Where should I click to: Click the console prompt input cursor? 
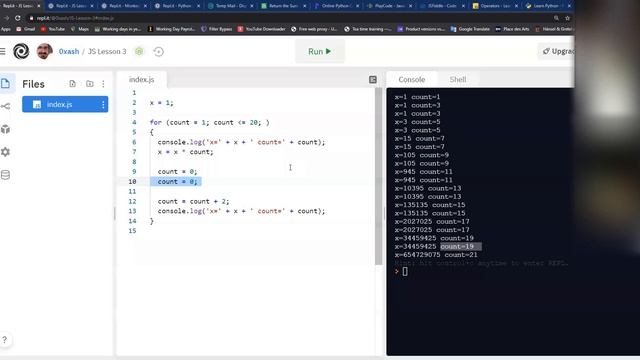(405, 271)
